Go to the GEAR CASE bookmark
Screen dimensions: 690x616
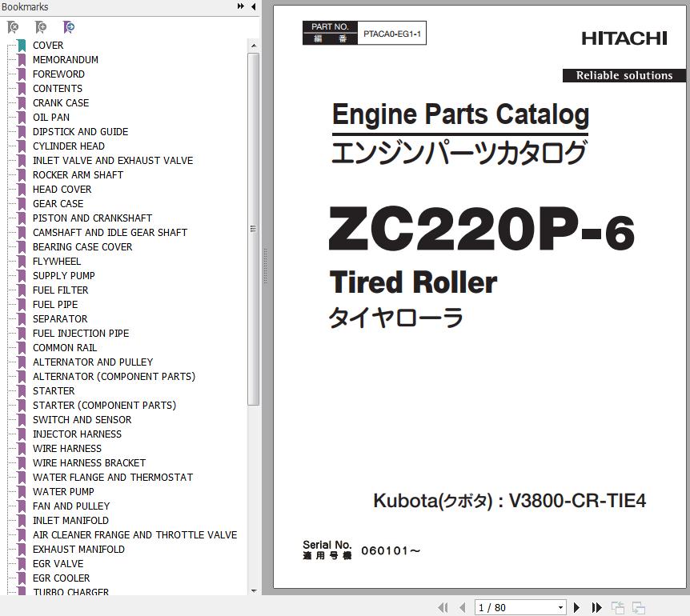58,203
